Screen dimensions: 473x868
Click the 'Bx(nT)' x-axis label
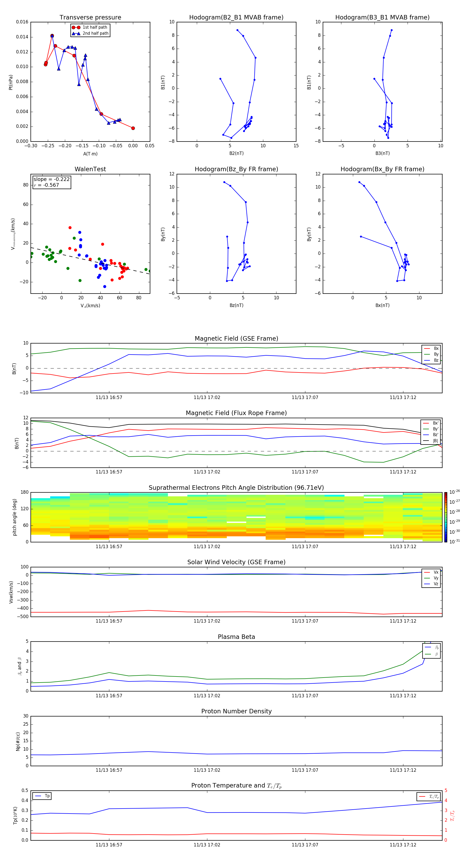(x=382, y=305)
